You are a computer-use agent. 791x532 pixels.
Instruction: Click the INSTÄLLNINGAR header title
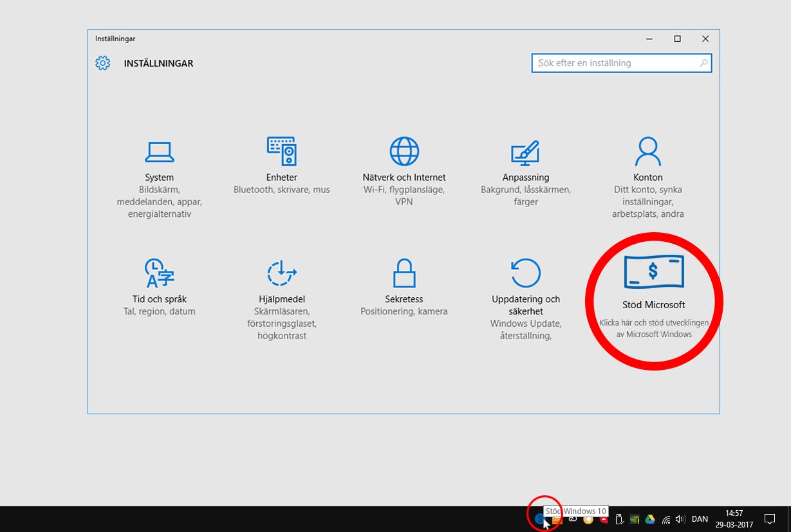(158, 63)
